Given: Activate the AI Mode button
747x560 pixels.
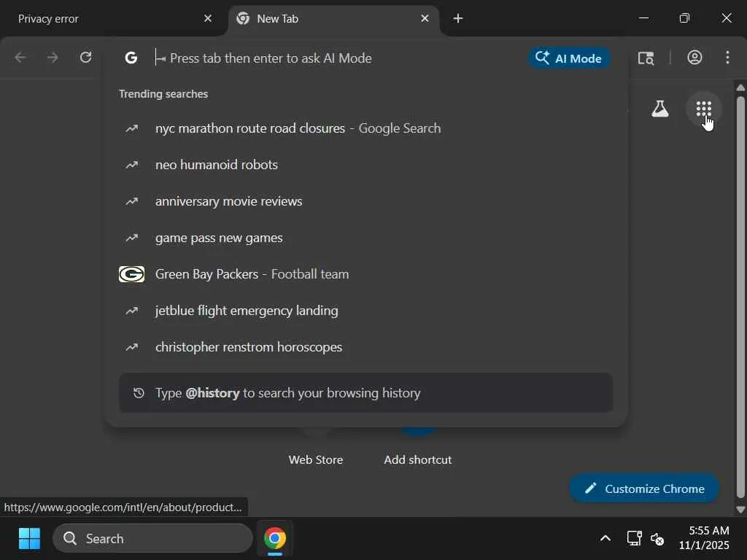Looking at the screenshot, I should [569, 58].
